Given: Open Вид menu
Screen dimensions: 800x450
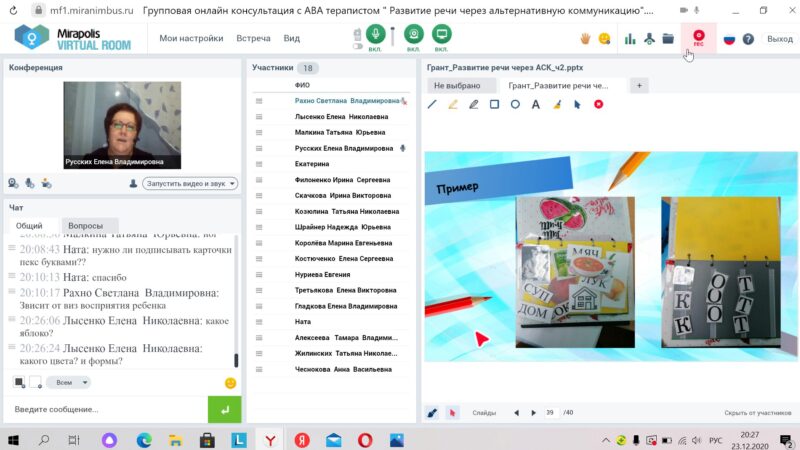Looking at the screenshot, I should 292,38.
